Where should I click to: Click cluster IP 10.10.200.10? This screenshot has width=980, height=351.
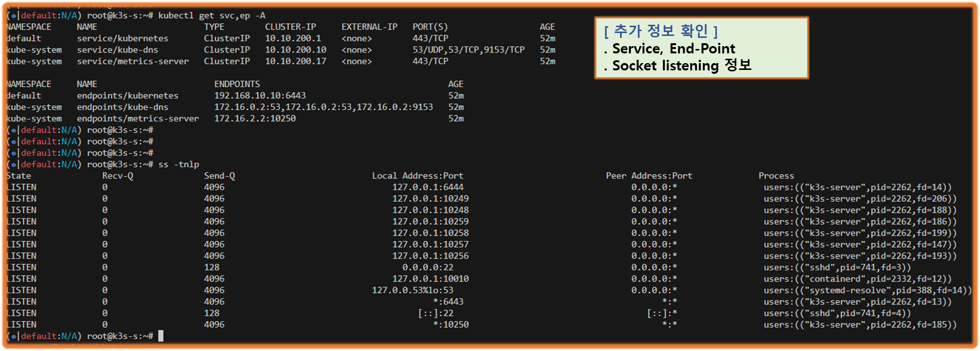[296, 50]
